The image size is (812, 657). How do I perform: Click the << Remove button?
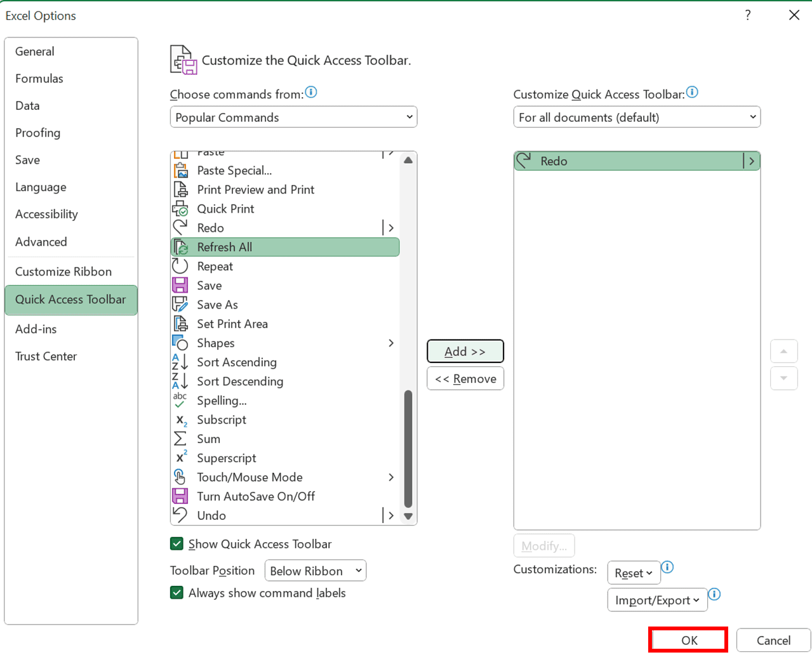[x=465, y=378]
